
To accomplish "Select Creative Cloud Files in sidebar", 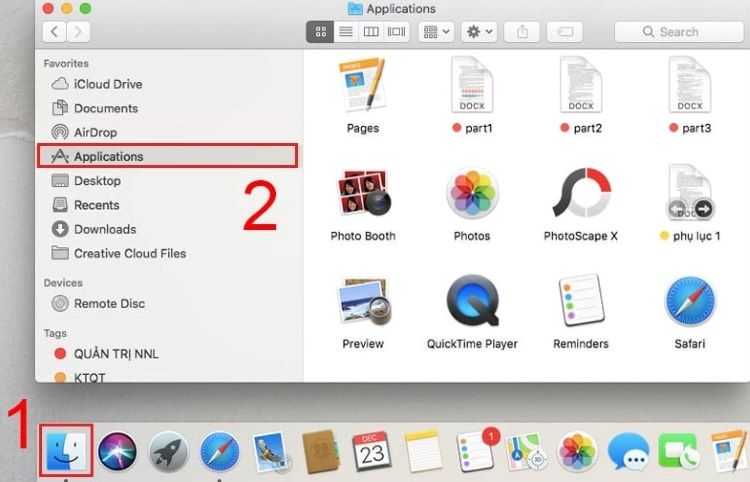I will coord(167,253).
